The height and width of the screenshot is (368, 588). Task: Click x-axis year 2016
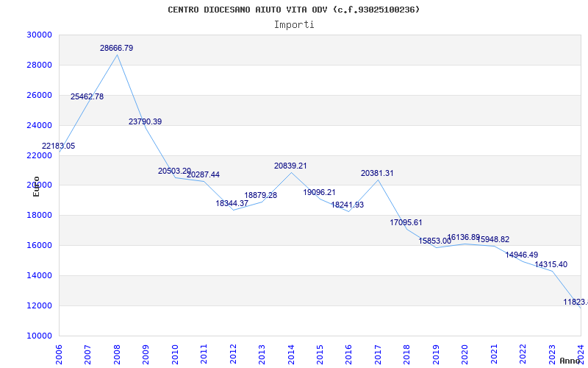[x=348, y=355]
